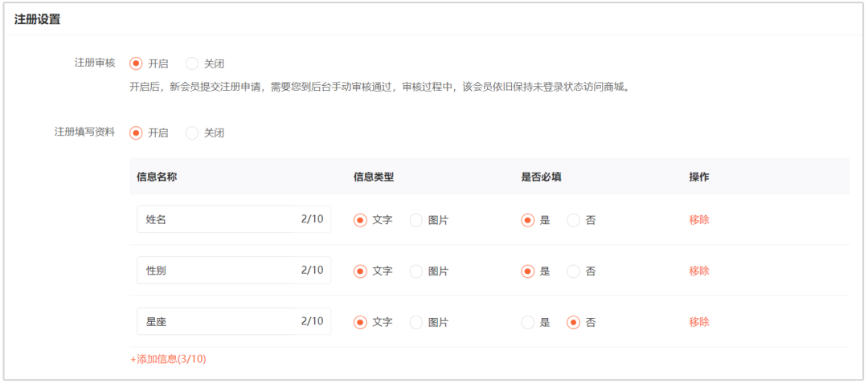Screen dimensions: 868x383
Task: Set 性别 required option to 否
Action: pyautogui.click(x=574, y=271)
